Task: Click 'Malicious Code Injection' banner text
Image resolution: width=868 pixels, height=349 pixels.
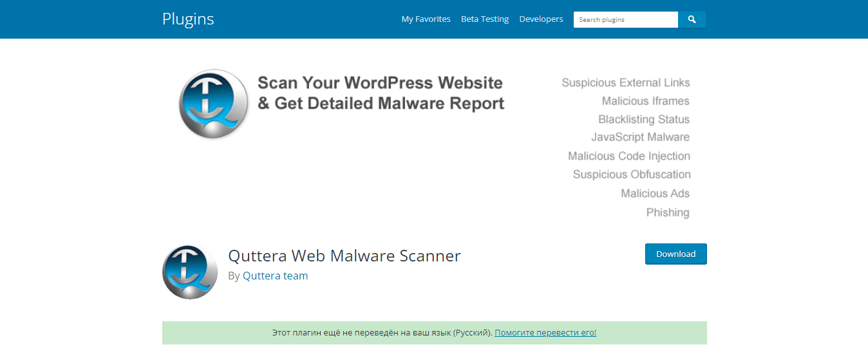Action: [629, 156]
